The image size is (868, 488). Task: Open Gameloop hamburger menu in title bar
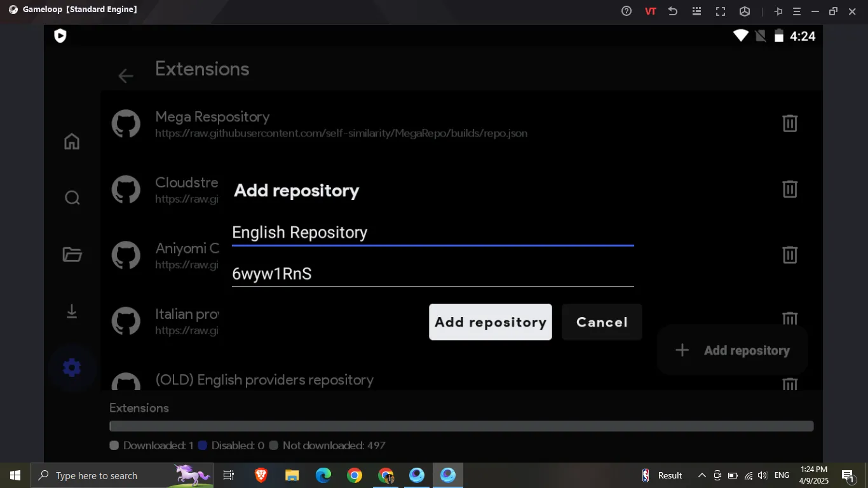coord(796,11)
